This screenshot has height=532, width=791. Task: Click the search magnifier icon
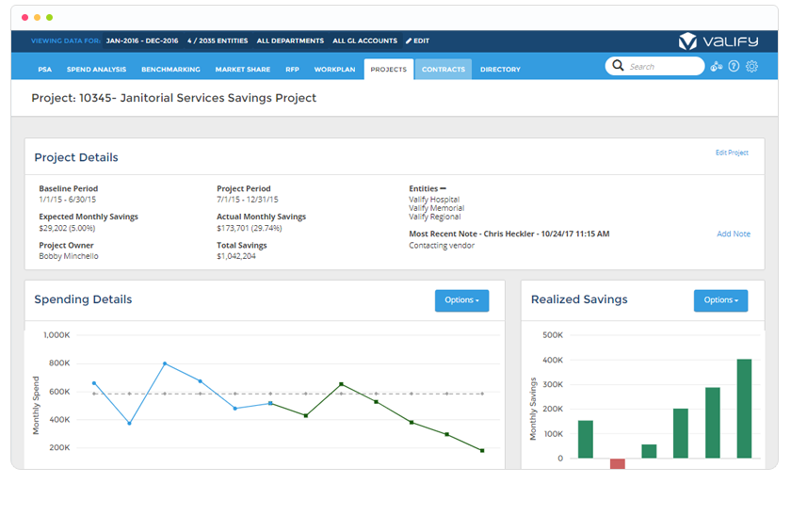pos(618,66)
